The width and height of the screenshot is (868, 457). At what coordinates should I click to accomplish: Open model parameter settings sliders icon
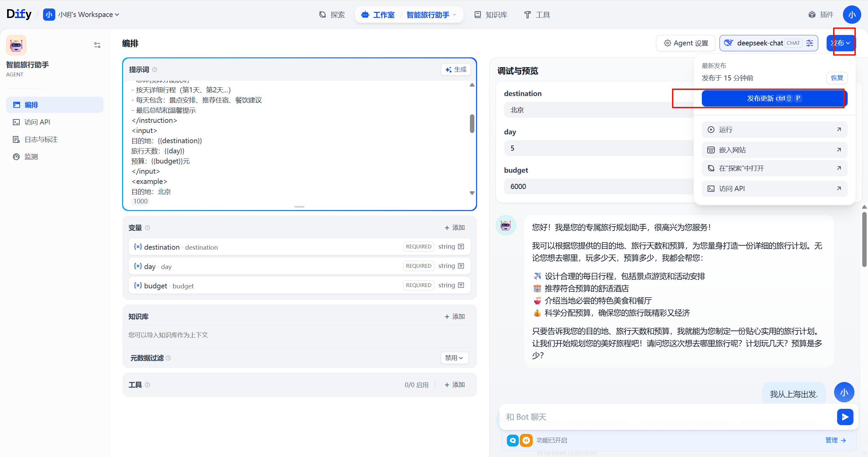810,43
